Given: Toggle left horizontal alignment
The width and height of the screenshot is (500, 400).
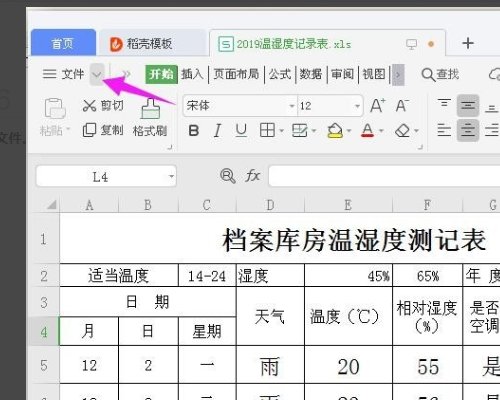Looking at the screenshot, I should click(x=444, y=130).
